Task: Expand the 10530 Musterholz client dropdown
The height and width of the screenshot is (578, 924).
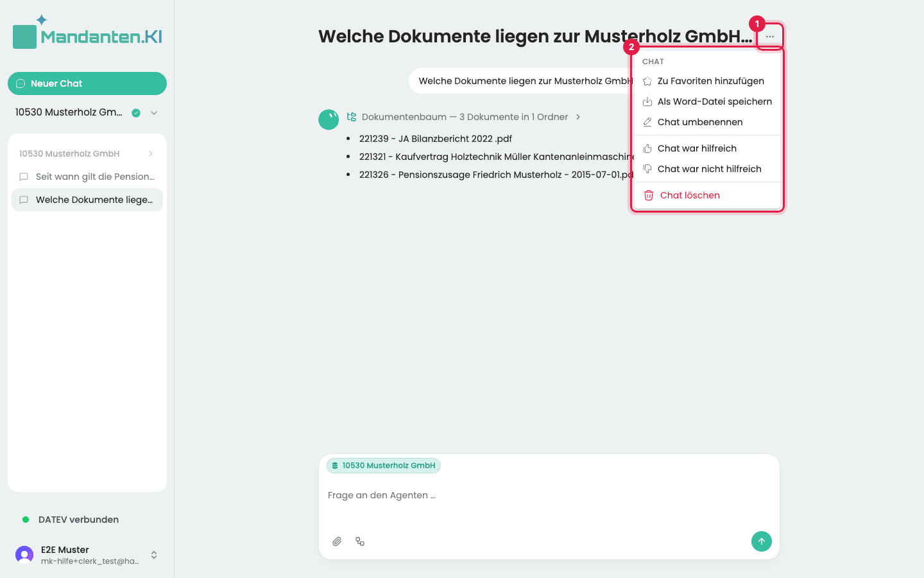Action: (154, 113)
